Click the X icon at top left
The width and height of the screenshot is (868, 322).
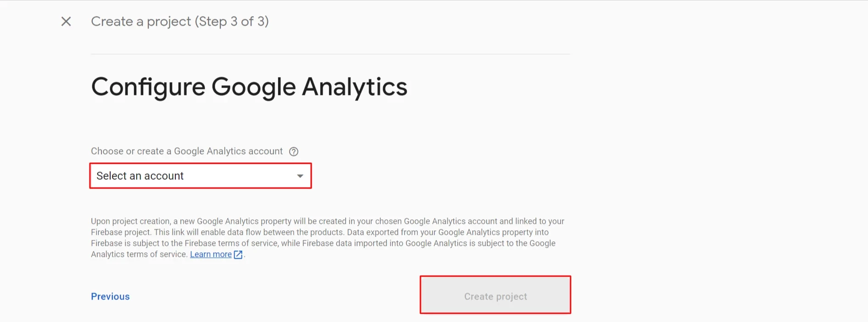(66, 21)
